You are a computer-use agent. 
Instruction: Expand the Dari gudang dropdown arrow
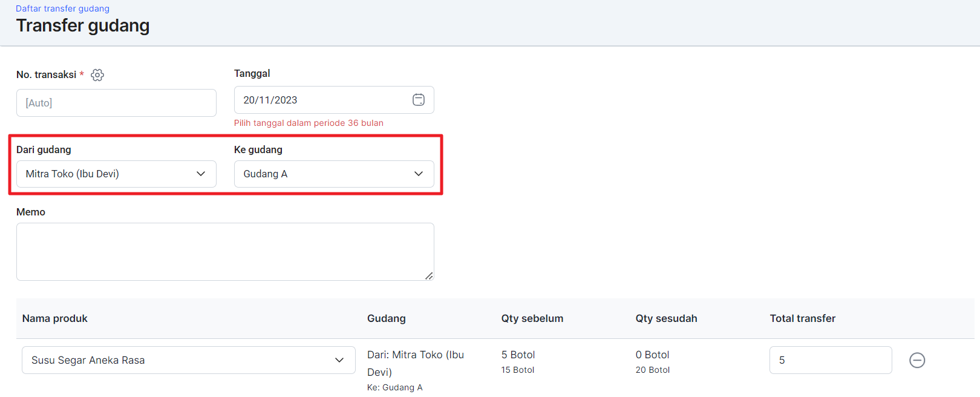(x=201, y=174)
